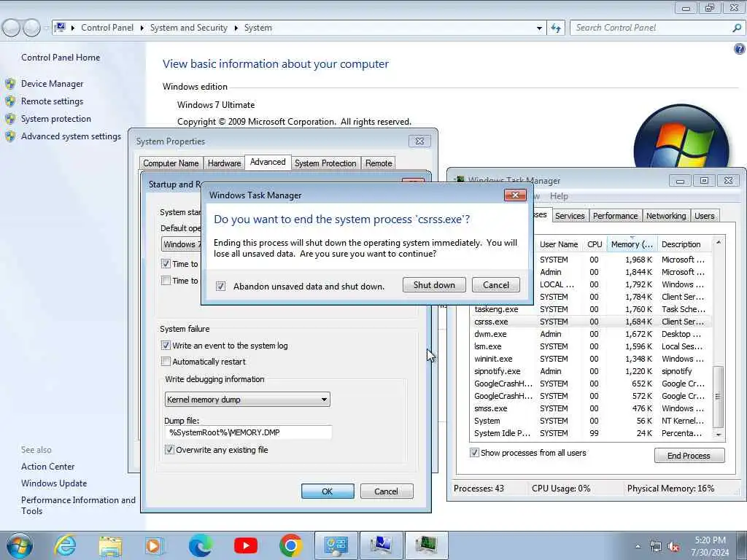Click the forward navigation button
This screenshot has width=747, height=560.
tap(31, 28)
